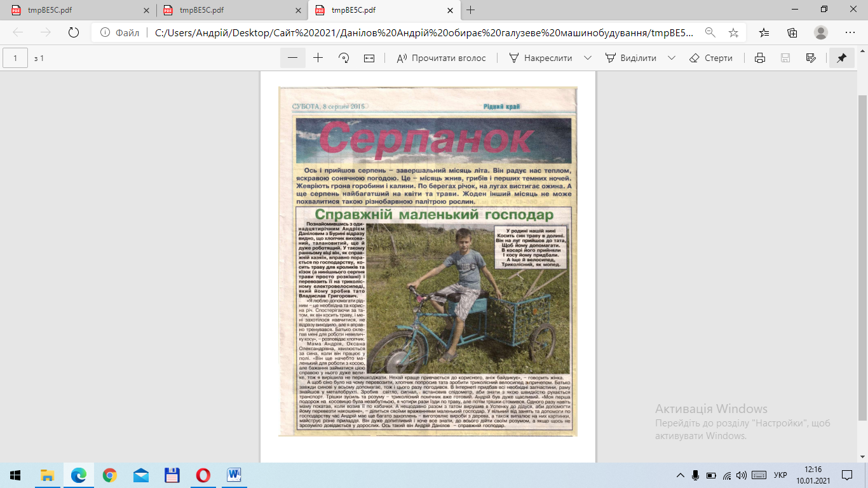Viewport: 868px width, 488px height.
Task: Add this page to favorites star
Action: 733,32
